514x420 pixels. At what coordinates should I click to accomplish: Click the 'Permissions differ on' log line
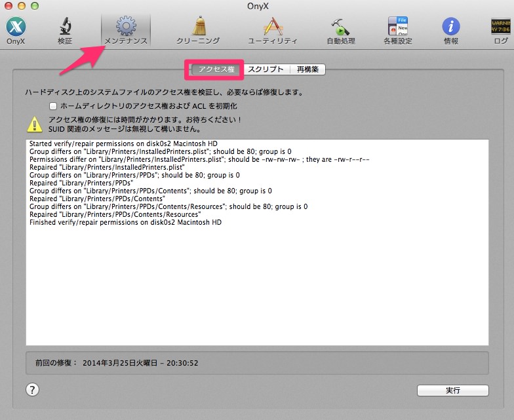pos(199,159)
